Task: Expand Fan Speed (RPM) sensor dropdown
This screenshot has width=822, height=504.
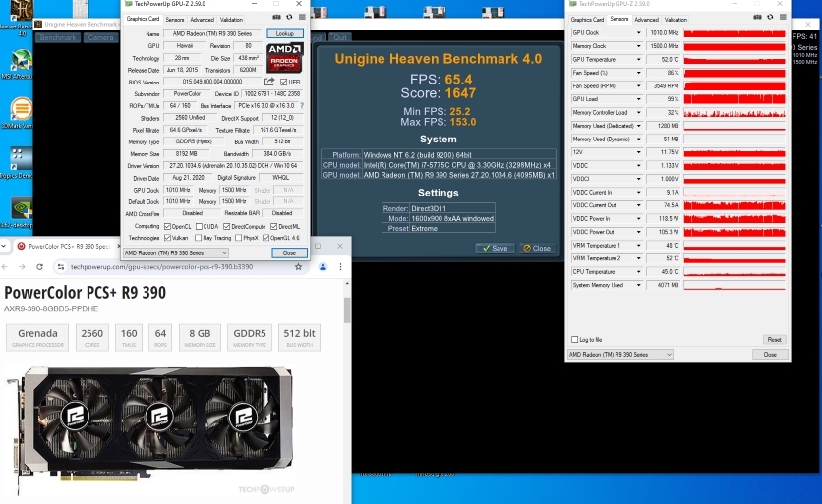Action: pyautogui.click(x=638, y=85)
